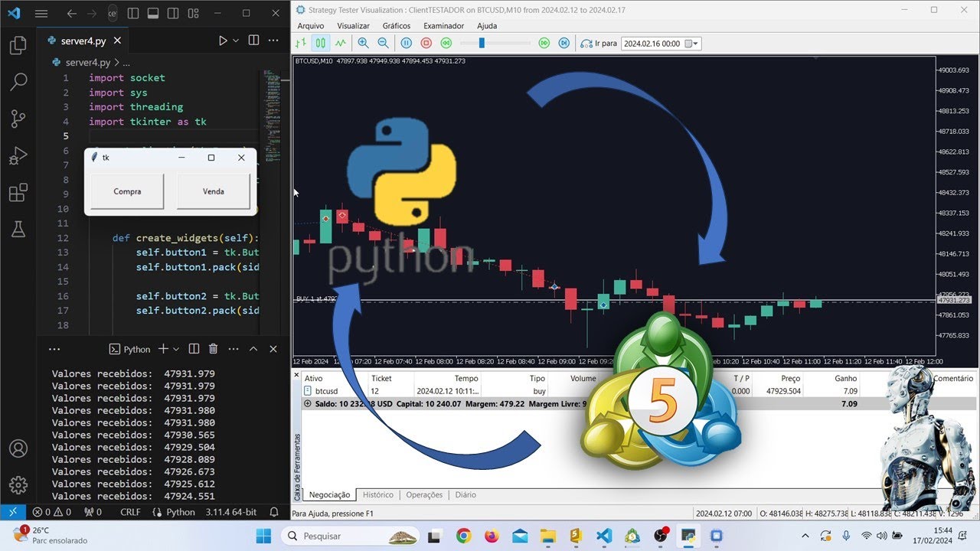Go back with the left arrow in VS Code

point(71,14)
